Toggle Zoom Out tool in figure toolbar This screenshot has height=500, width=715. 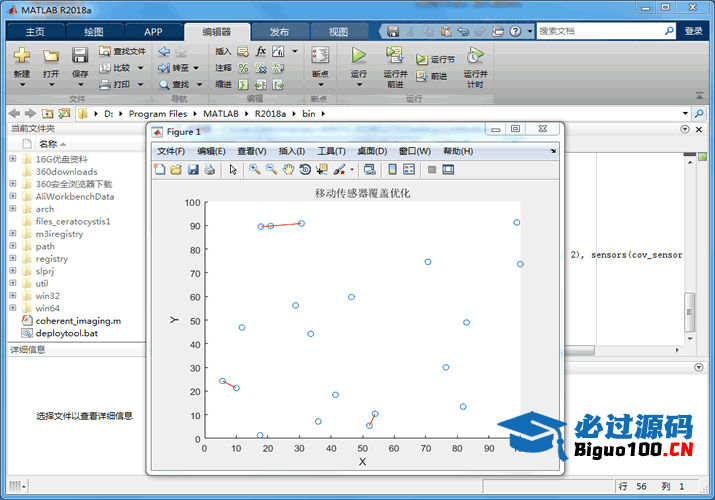[272, 170]
